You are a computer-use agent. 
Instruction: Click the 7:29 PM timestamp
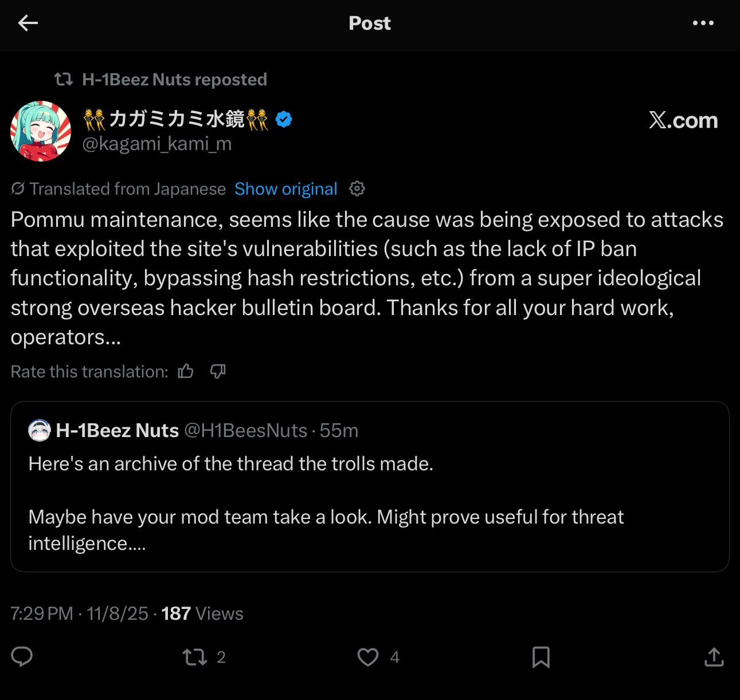(42, 614)
